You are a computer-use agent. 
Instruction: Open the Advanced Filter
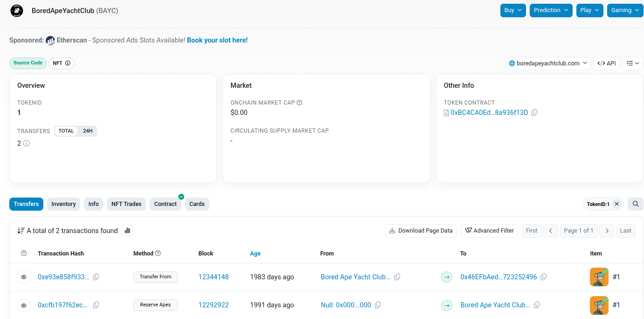pos(489,231)
